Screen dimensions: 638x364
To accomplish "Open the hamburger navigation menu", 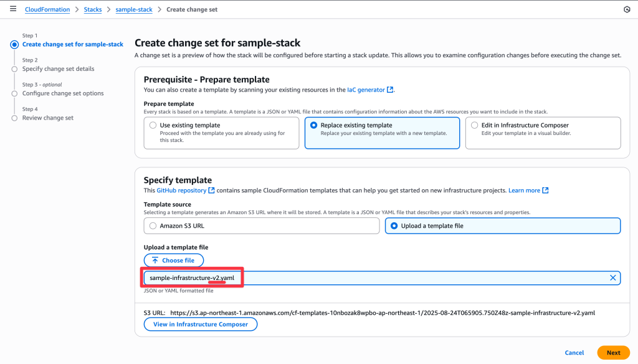I will tap(13, 9).
